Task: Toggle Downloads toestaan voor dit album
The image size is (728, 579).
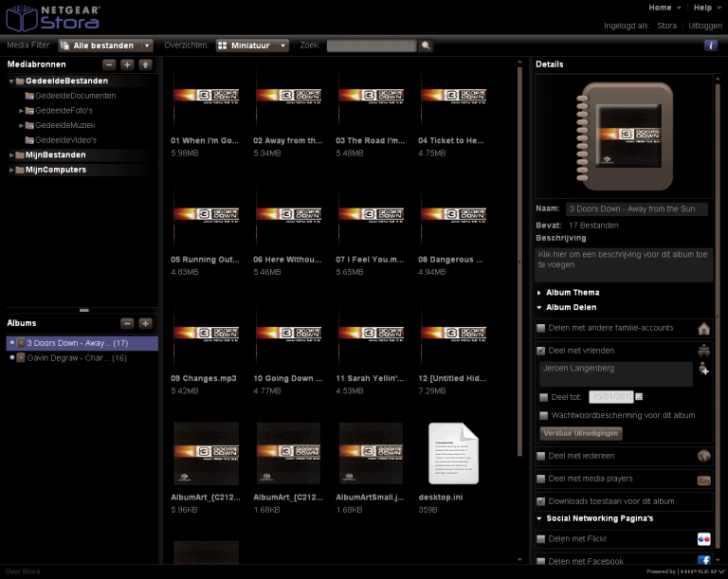Action: click(541, 501)
